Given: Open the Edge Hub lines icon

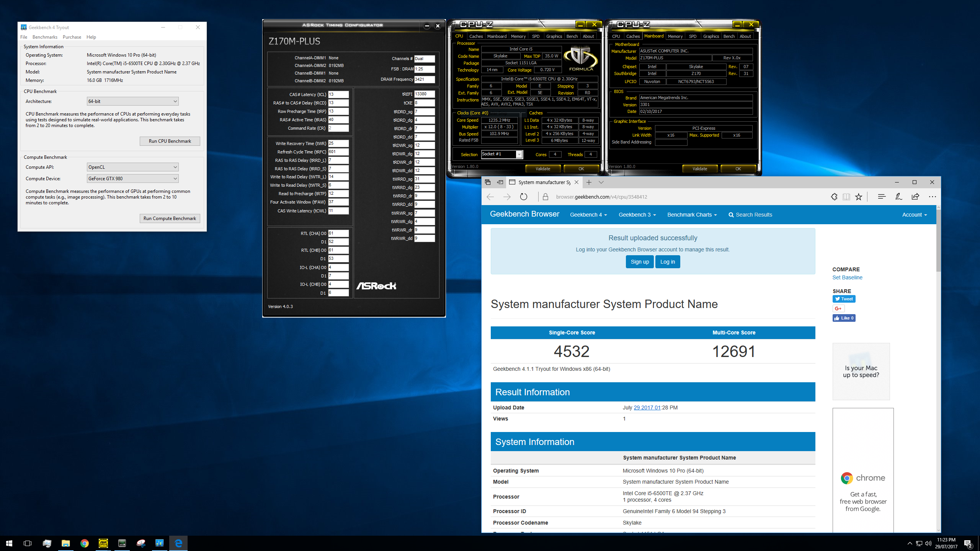Looking at the screenshot, I should pyautogui.click(x=882, y=197).
